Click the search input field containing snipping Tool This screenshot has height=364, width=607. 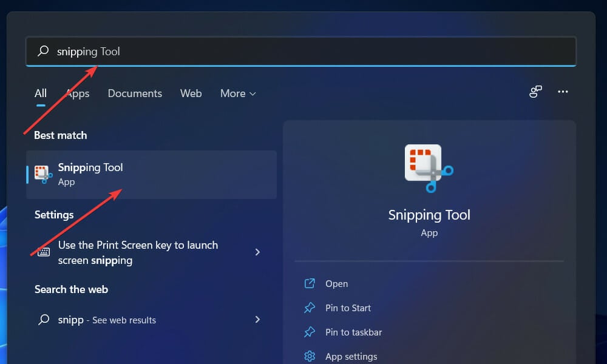tap(301, 52)
